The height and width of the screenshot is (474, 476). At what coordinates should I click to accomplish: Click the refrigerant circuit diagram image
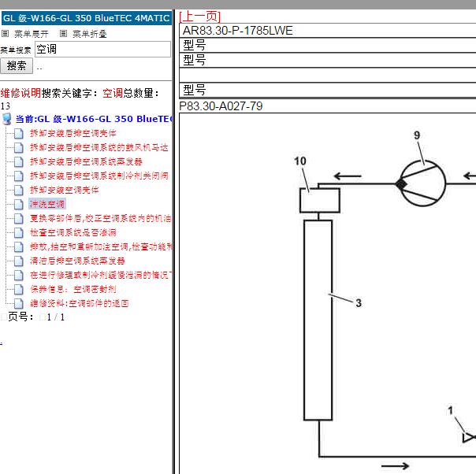328,293
